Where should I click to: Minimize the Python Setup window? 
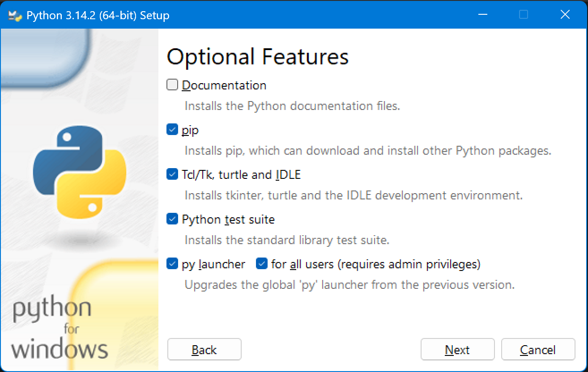click(482, 15)
